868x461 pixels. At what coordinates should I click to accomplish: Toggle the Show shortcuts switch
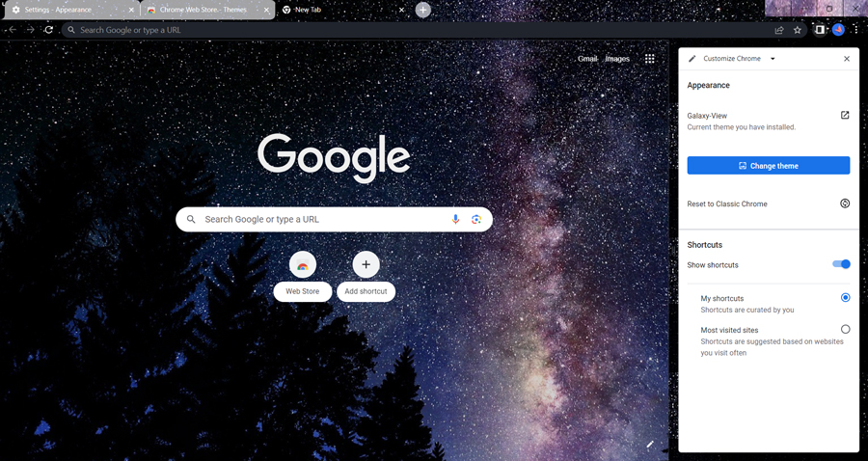pos(841,264)
